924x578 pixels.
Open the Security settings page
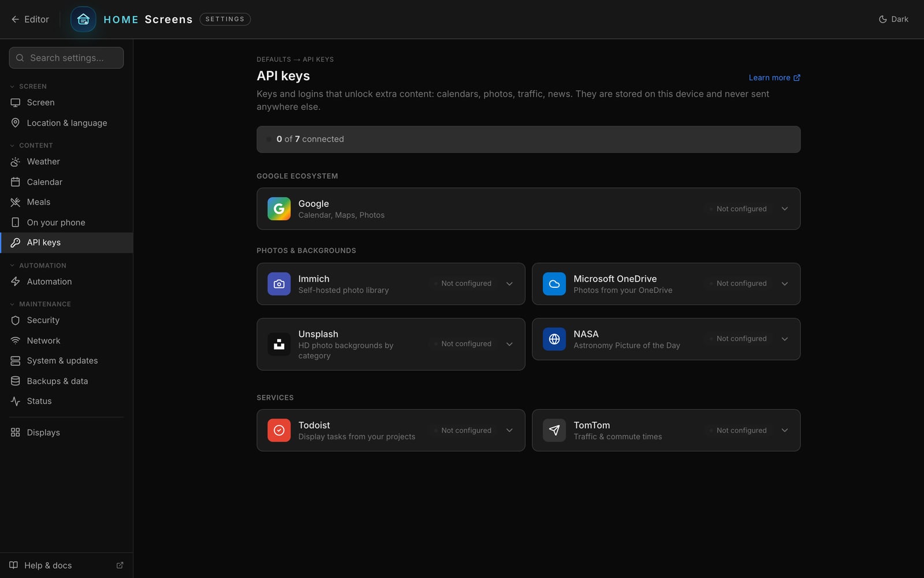[x=66, y=320]
